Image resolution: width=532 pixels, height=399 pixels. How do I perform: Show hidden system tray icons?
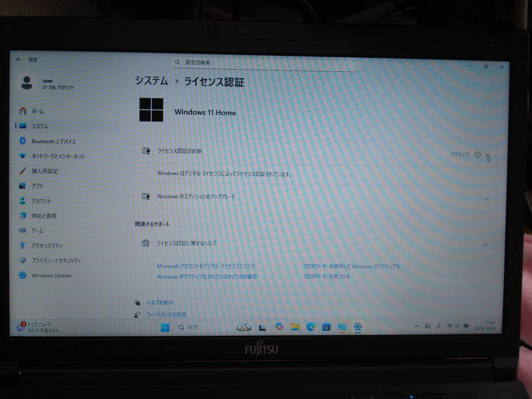pos(416,326)
